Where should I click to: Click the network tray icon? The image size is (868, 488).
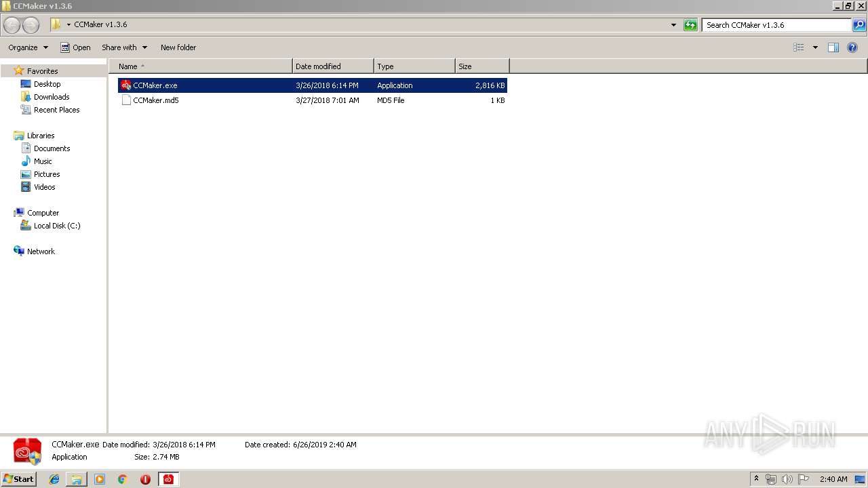771,479
